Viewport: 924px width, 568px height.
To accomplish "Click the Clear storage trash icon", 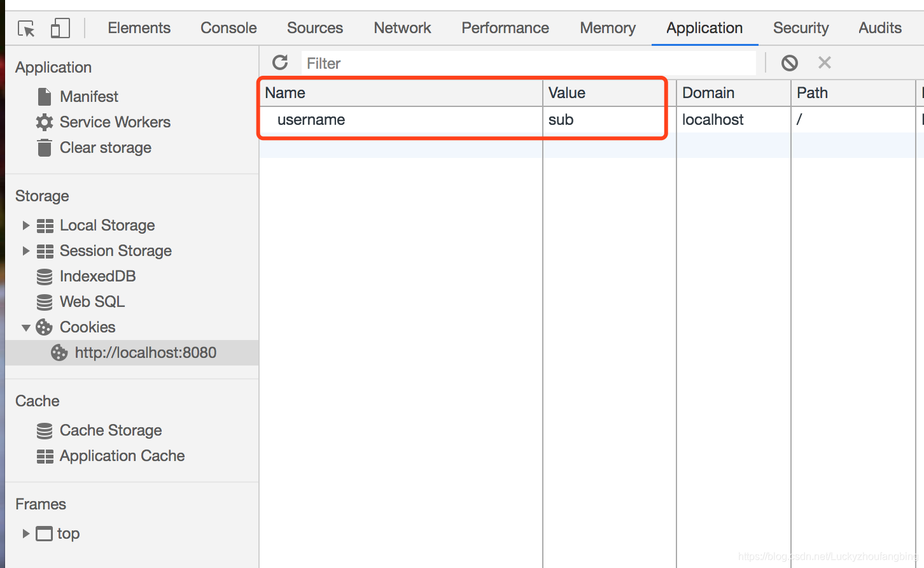I will coord(45,148).
